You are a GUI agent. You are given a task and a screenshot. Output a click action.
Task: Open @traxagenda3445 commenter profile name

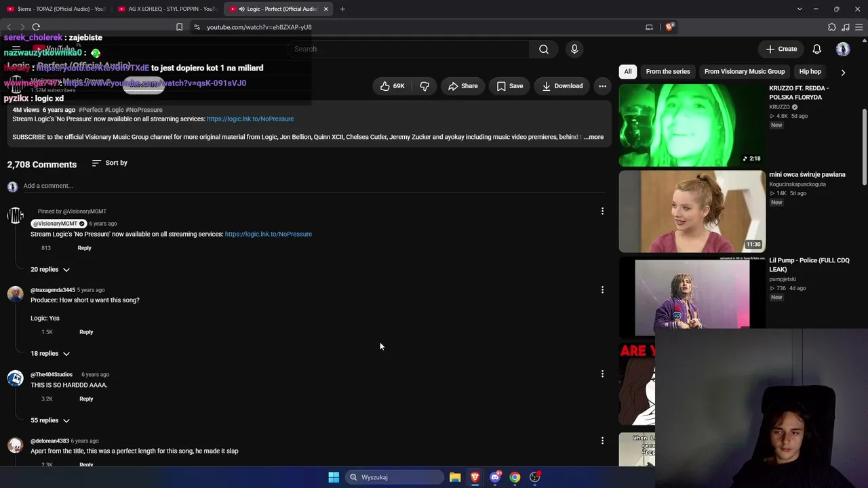pyautogui.click(x=53, y=290)
